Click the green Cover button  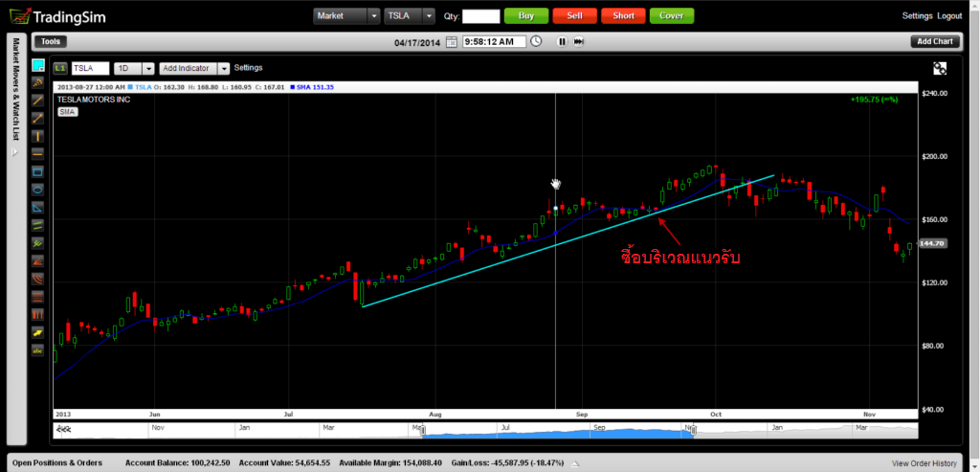672,15
